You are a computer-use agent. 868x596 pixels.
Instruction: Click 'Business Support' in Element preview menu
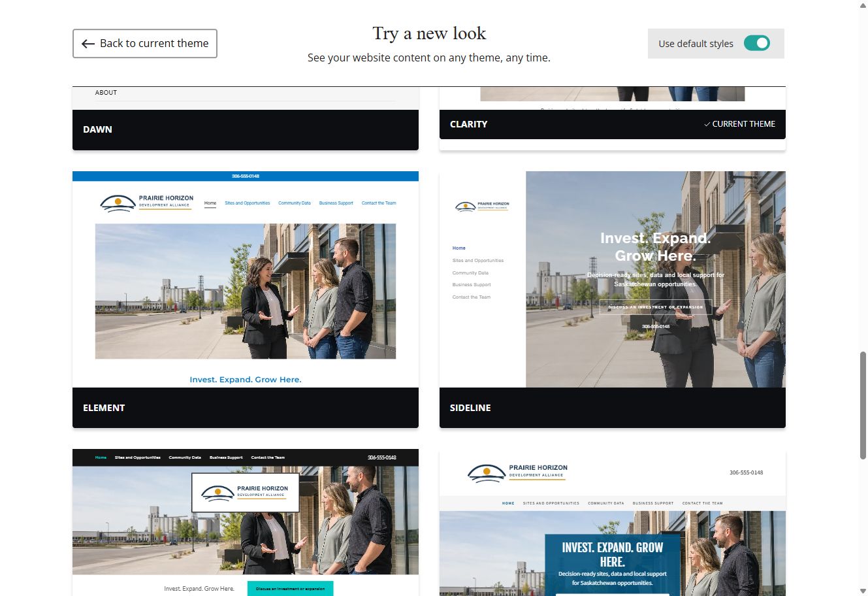click(x=336, y=203)
